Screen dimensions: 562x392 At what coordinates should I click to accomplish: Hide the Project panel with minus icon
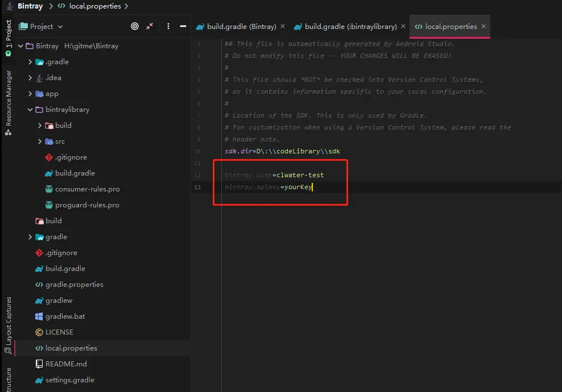183,26
